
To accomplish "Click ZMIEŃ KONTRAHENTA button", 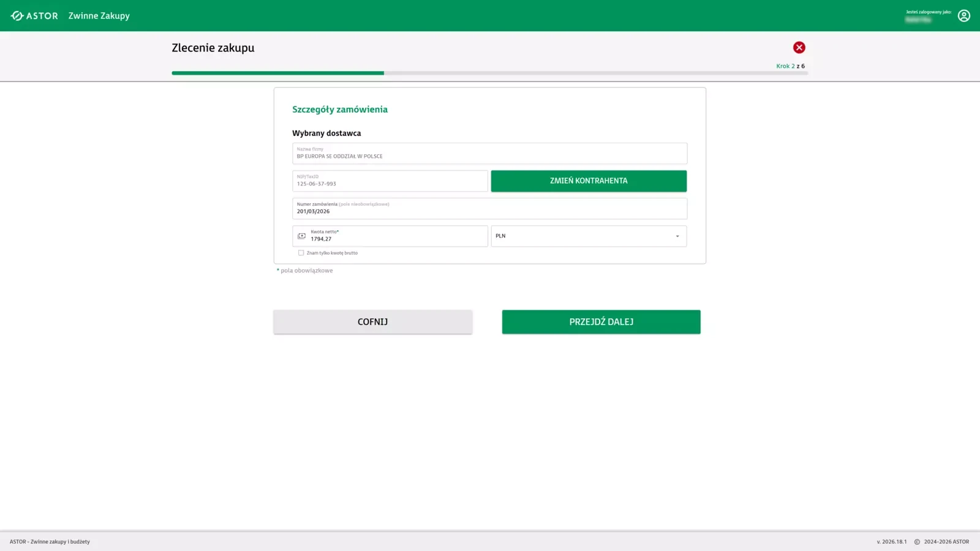I will [588, 181].
